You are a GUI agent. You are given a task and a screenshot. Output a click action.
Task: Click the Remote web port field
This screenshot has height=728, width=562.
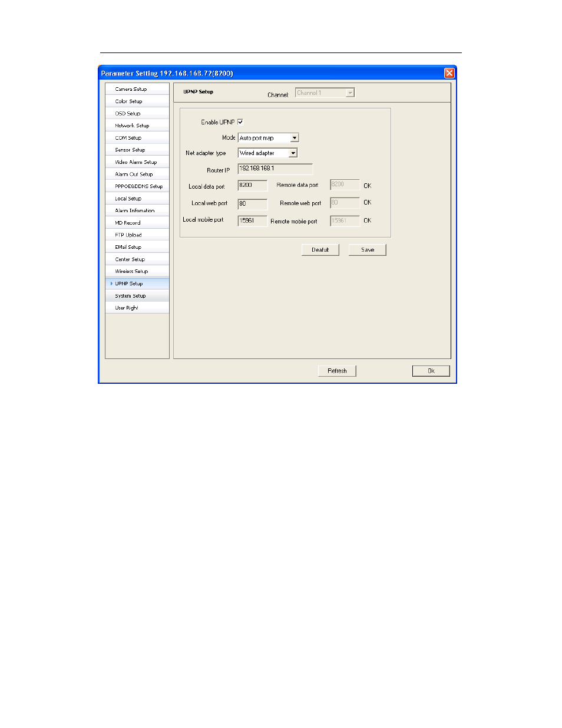click(345, 203)
